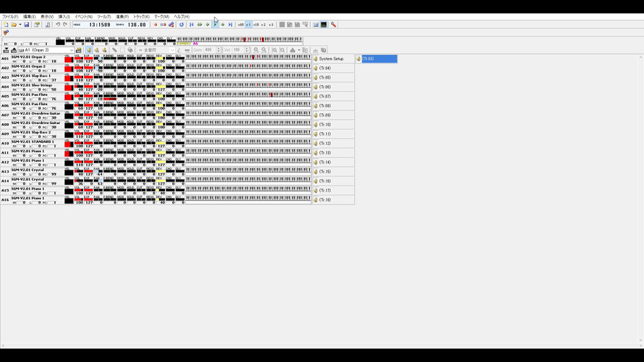This screenshot has height=362, width=644.
Task: Open the Tools (ツール) menu
Action: [x=104, y=17]
